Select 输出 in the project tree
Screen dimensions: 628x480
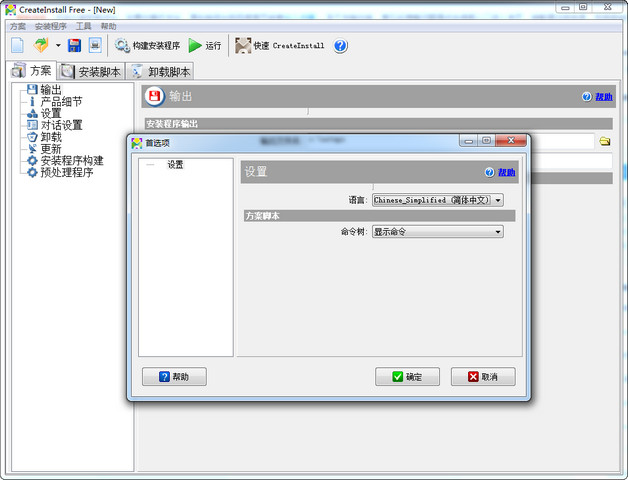coord(51,89)
